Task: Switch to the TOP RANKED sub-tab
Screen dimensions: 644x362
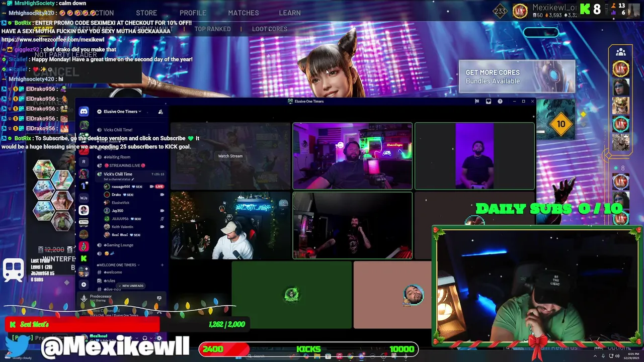Action: [x=212, y=29]
